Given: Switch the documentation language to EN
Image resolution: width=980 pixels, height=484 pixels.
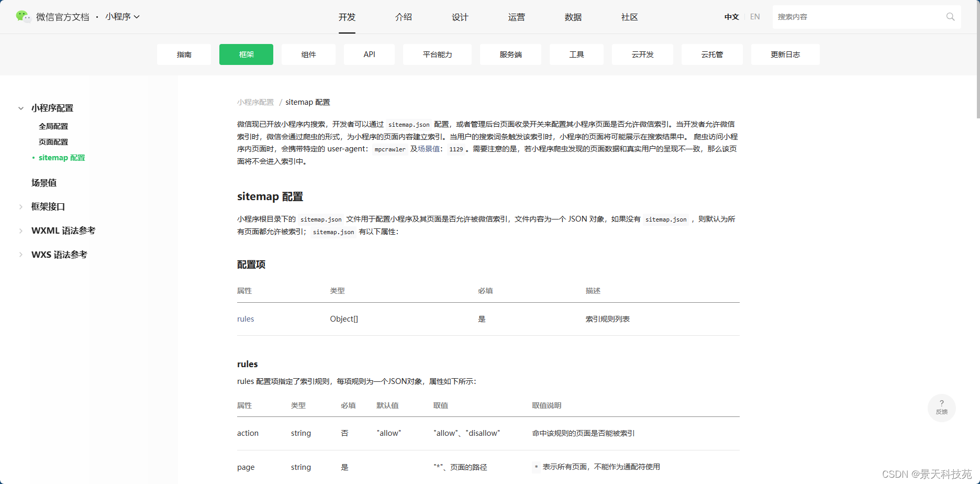Looking at the screenshot, I should click(x=754, y=16).
